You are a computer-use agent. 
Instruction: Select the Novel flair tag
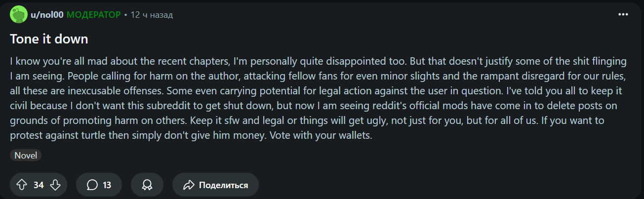coord(26,155)
